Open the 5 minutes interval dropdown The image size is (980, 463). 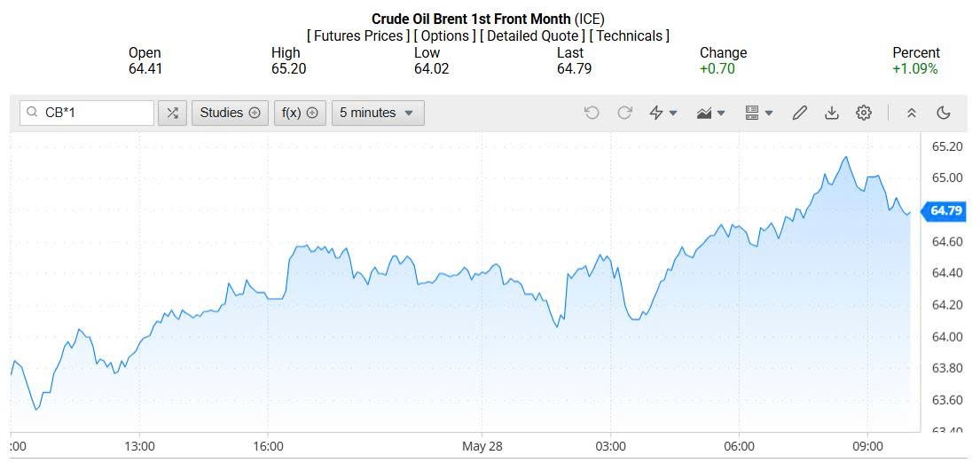pos(378,113)
